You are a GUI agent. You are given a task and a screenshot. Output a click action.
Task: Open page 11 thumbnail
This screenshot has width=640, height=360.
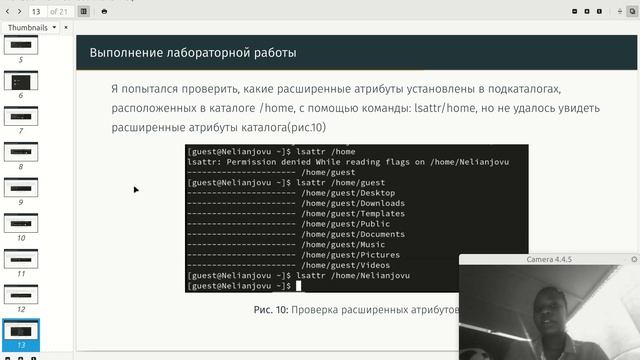click(21, 259)
